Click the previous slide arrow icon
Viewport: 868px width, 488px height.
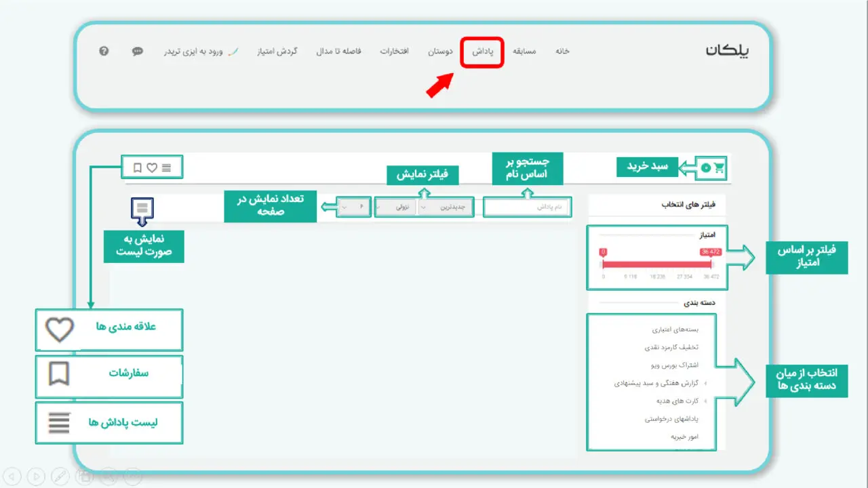tap(12, 476)
